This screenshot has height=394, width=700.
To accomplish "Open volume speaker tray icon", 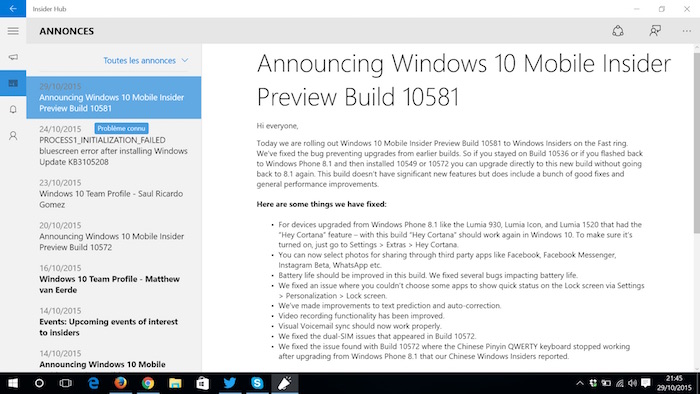I will click(x=632, y=383).
